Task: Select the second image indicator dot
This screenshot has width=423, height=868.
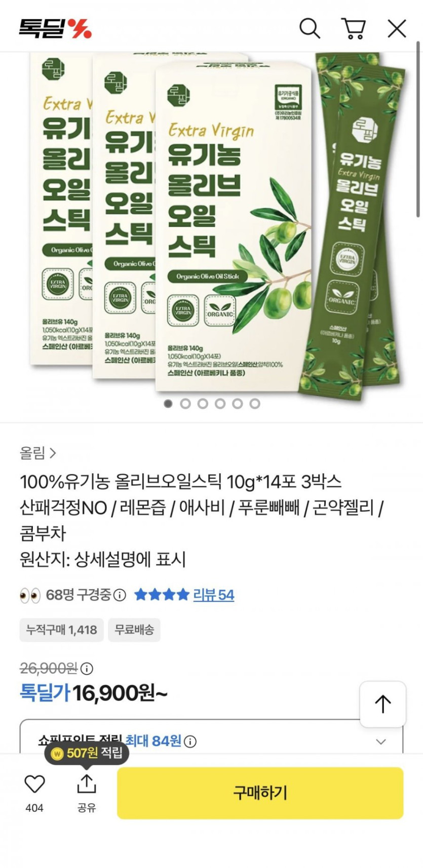Action: pos(185,403)
